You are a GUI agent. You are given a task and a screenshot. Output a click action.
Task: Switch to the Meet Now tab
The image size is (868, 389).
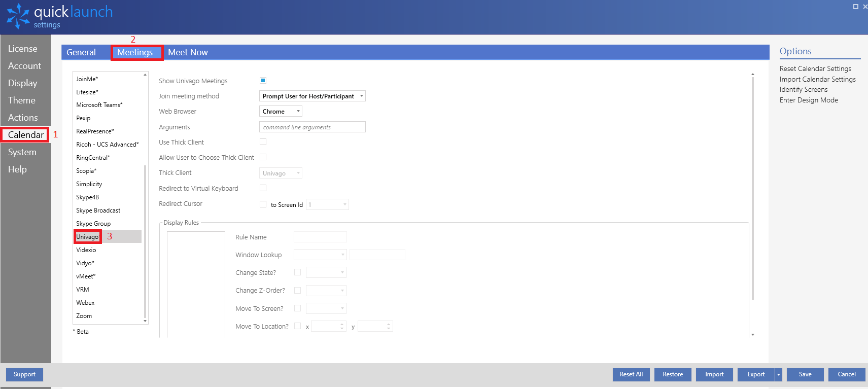(x=188, y=52)
